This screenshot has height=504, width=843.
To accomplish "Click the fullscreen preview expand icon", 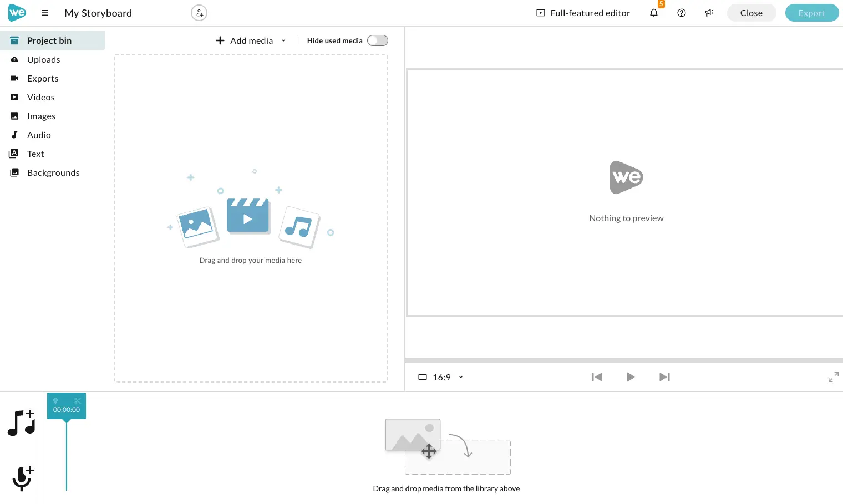I will tap(833, 377).
